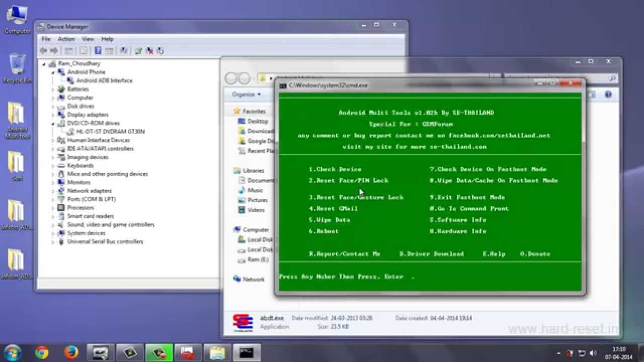Launch Google Chrome from taskbar
The image size is (644, 362).
[x=42, y=352]
